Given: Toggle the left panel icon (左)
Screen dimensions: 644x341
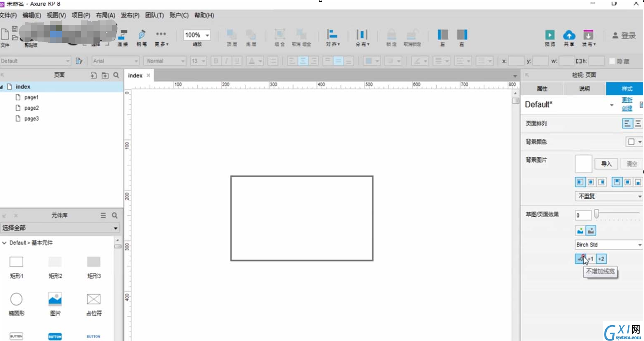Looking at the screenshot, I should click(x=443, y=35).
